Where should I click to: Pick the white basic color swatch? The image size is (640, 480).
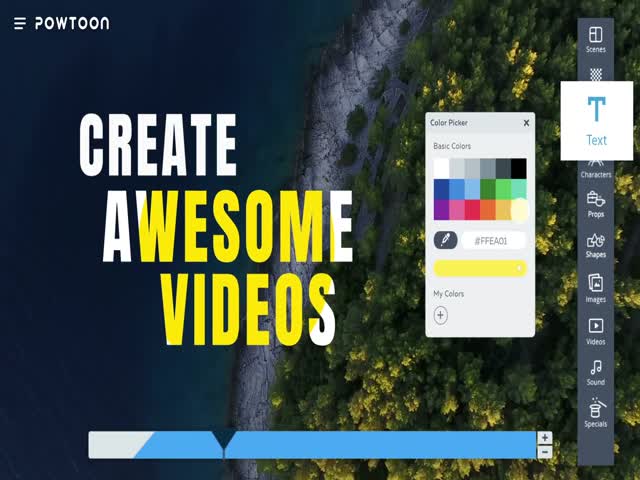click(x=441, y=168)
